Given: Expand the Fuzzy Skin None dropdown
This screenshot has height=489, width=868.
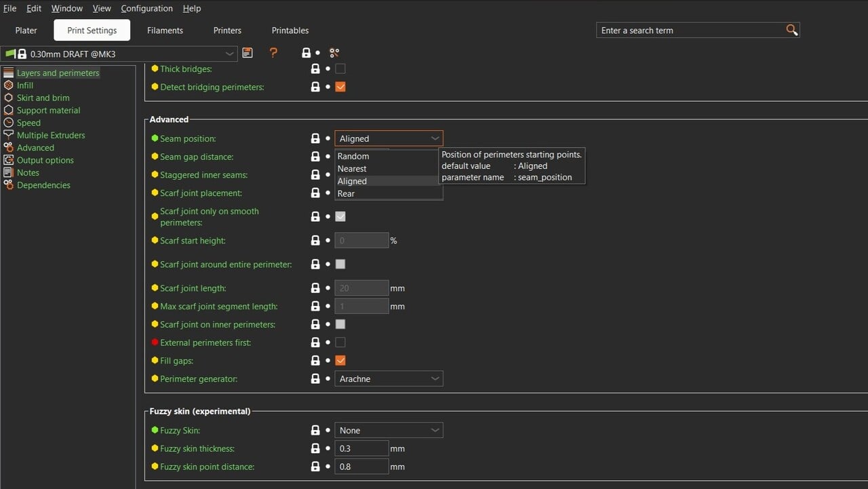Looking at the screenshot, I should (x=389, y=431).
